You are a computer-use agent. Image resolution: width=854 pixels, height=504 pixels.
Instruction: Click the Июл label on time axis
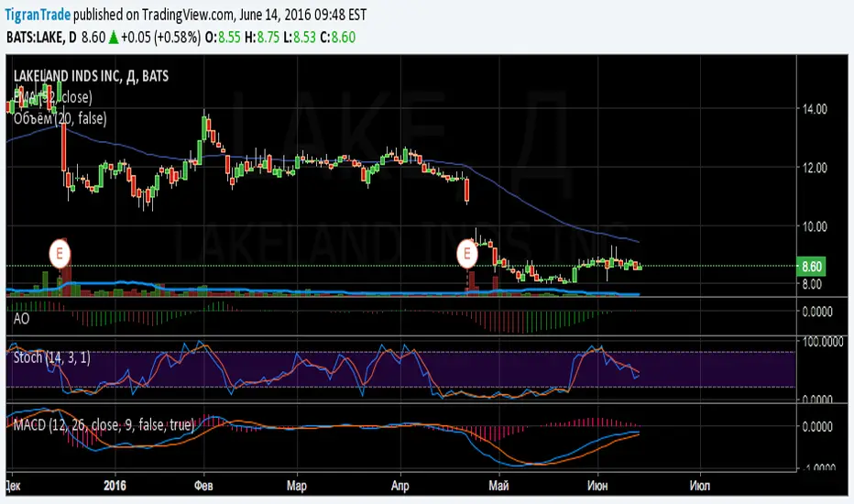pos(699,486)
